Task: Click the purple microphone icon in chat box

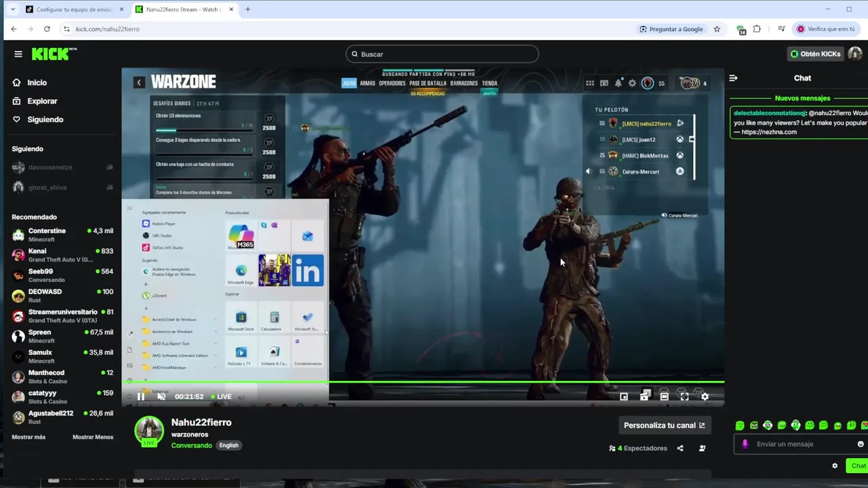Action: pyautogui.click(x=745, y=444)
